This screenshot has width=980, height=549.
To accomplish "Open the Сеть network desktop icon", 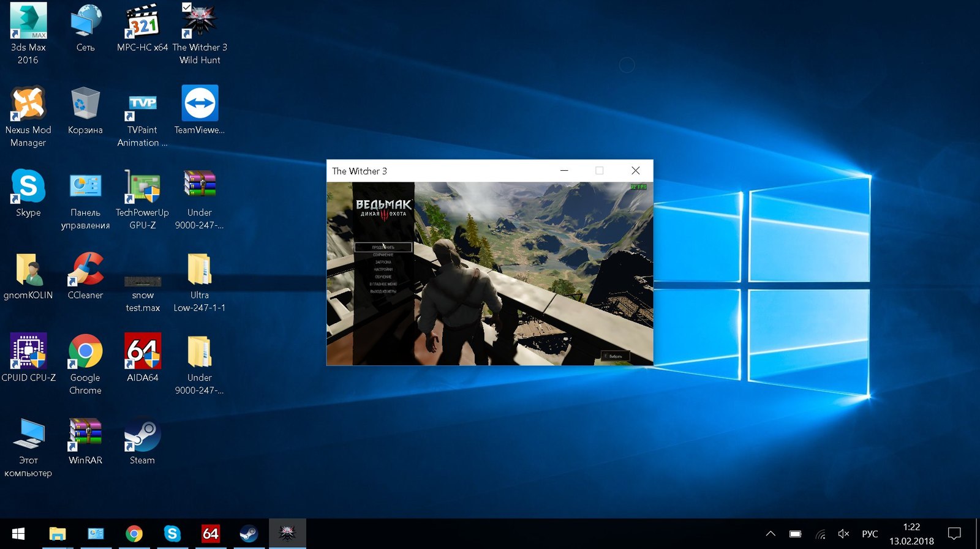I will (x=85, y=28).
